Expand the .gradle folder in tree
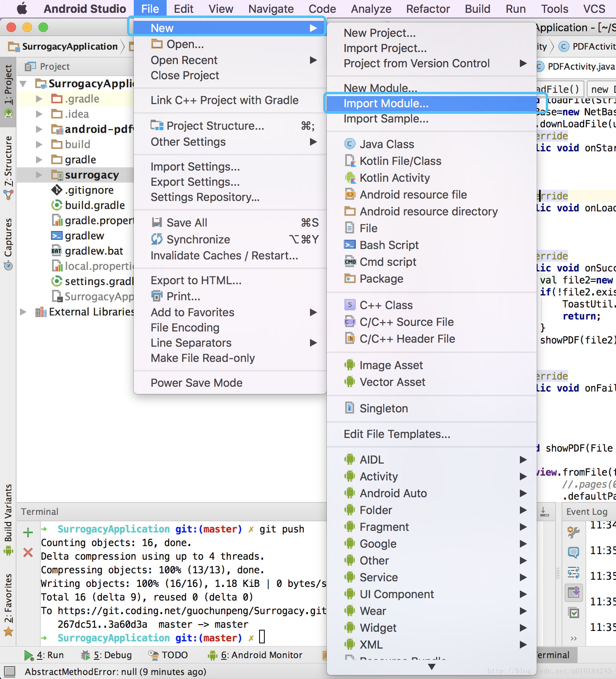Viewport: 616px width, 679px height. (39, 98)
